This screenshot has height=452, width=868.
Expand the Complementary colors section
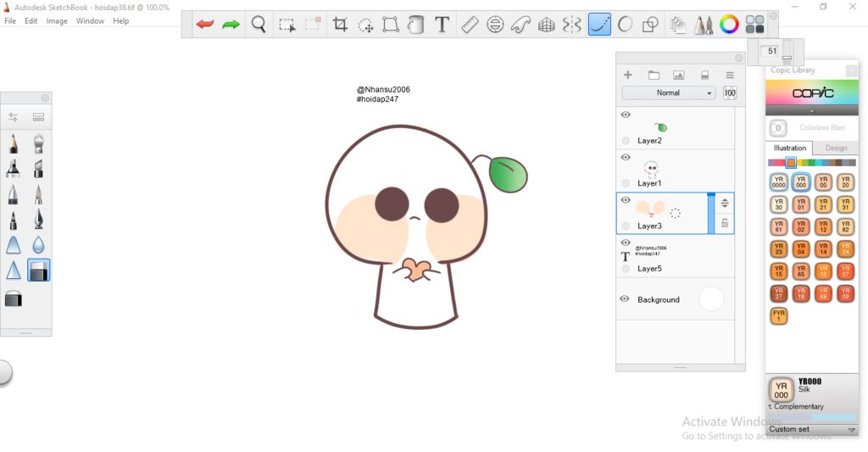(x=796, y=406)
